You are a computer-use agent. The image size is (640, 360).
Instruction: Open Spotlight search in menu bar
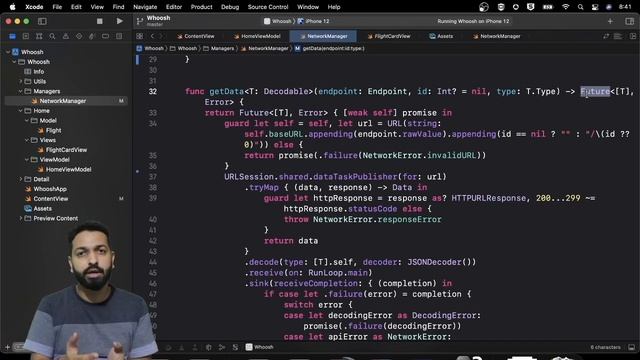point(580,7)
